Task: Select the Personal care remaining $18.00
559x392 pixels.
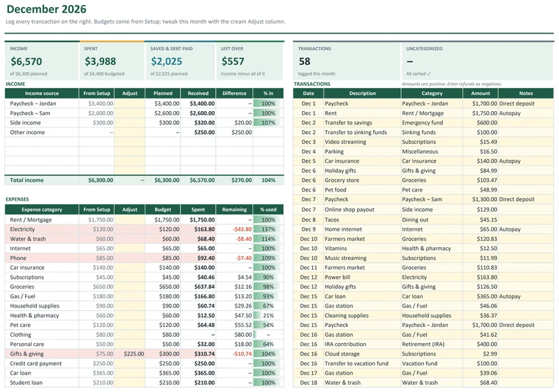Action: 234,344
